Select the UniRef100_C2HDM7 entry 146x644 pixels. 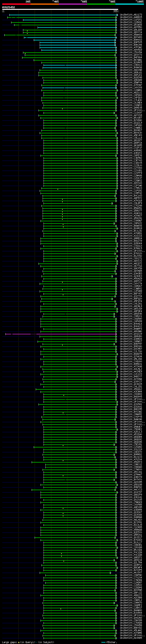131,583
